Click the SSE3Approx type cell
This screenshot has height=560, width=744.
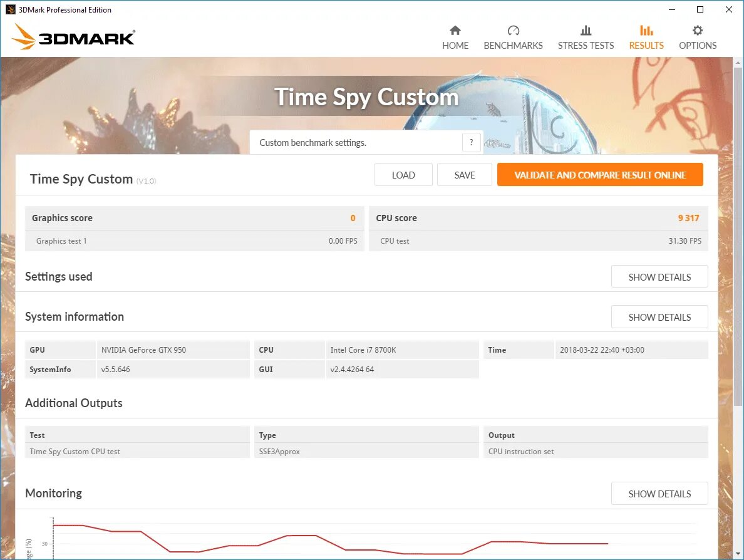(366, 452)
